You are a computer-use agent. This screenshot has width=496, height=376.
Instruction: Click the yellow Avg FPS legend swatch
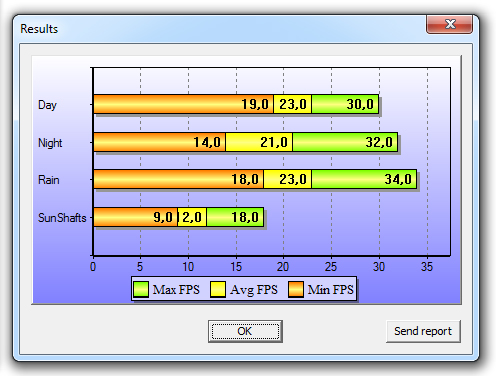218,289
